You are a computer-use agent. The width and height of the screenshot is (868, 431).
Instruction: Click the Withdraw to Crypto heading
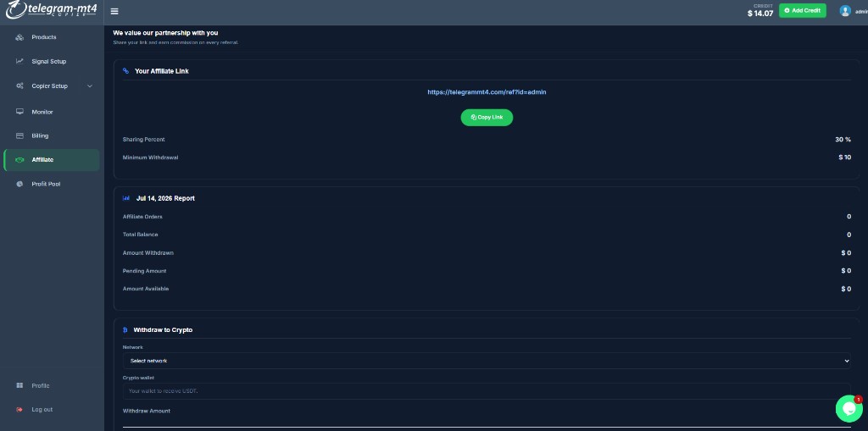point(163,329)
